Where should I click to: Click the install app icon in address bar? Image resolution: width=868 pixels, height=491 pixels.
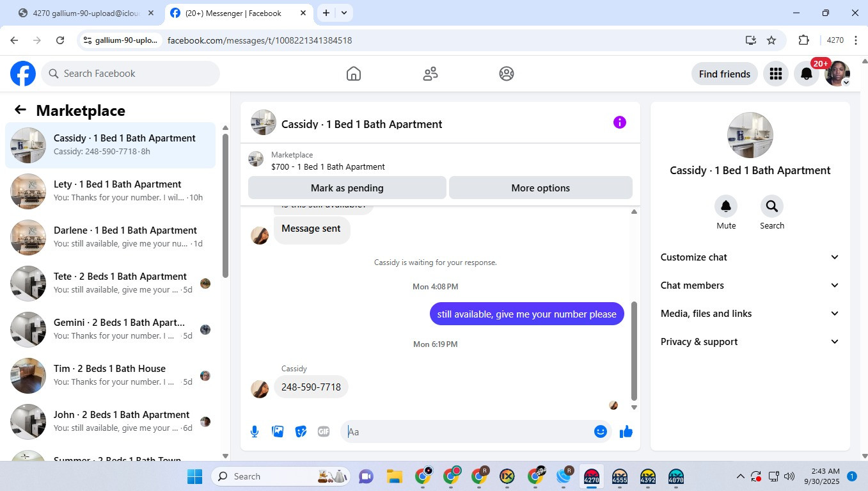pyautogui.click(x=751, y=40)
